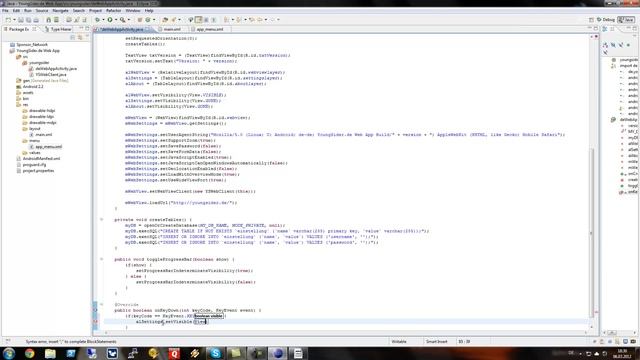
Task: Select the Package Explorer tab
Action: click(x=19, y=29)
